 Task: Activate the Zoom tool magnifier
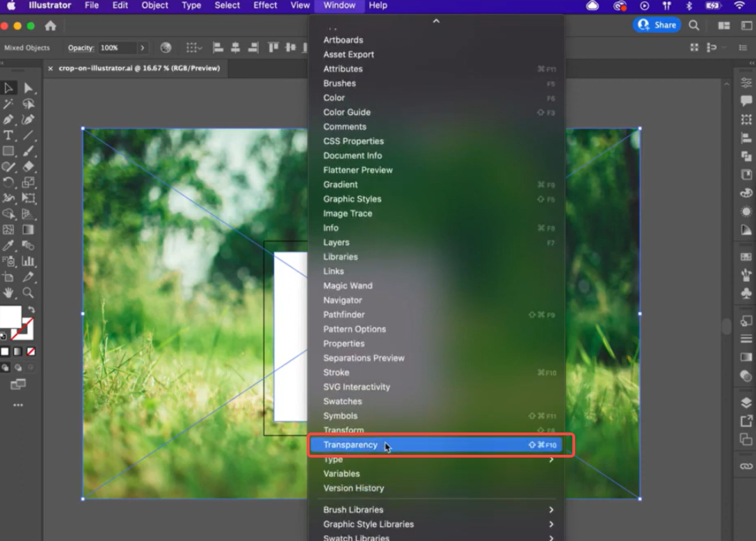pyautogui.click(x=29, y=293)
